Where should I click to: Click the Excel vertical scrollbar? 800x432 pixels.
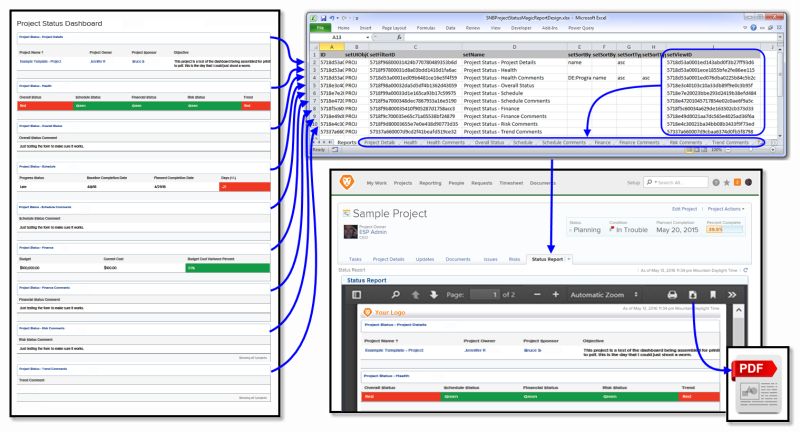(x=780, y=92)
